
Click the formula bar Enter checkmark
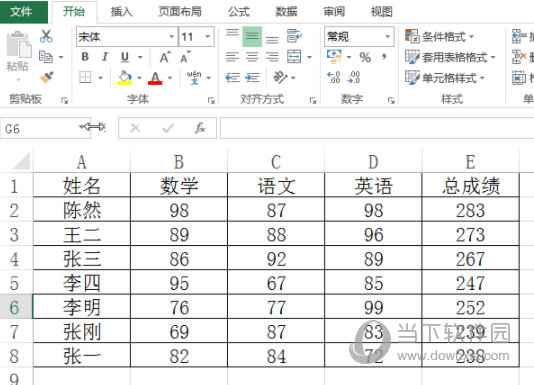tap(168, 128)
